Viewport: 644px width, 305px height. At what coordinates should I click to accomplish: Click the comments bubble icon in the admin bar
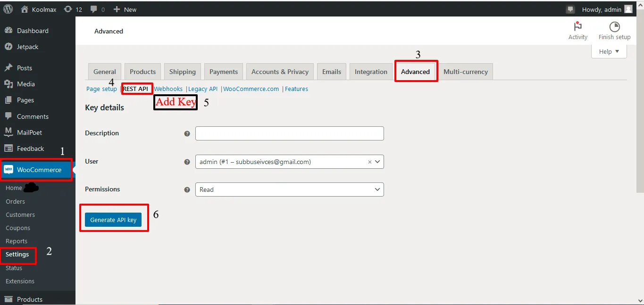point(93,9)
